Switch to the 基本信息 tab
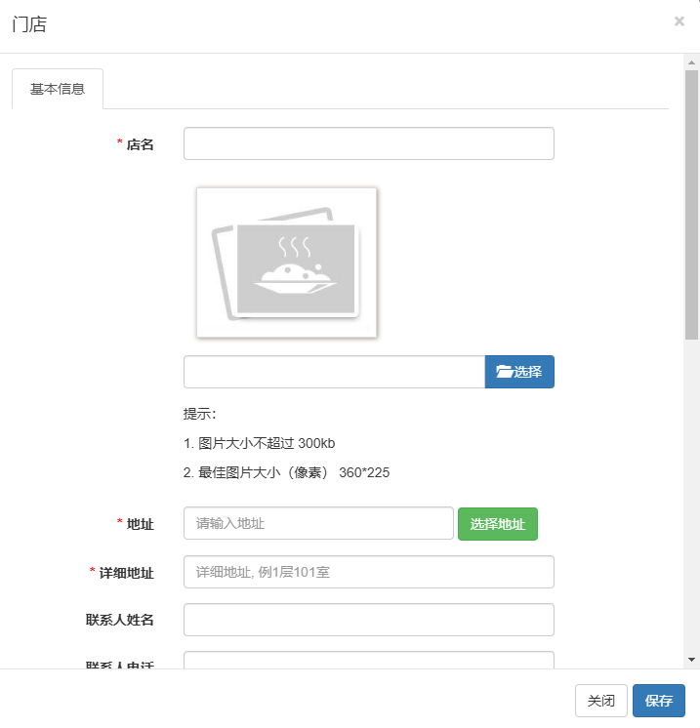This screenshot has width=700, height=728. pos(58,89)
